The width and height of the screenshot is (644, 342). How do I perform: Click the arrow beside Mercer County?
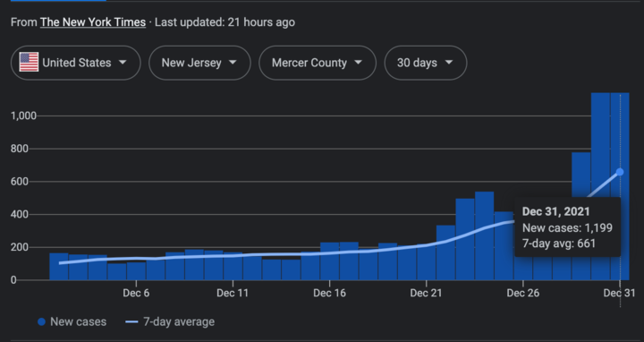point(358,63)
